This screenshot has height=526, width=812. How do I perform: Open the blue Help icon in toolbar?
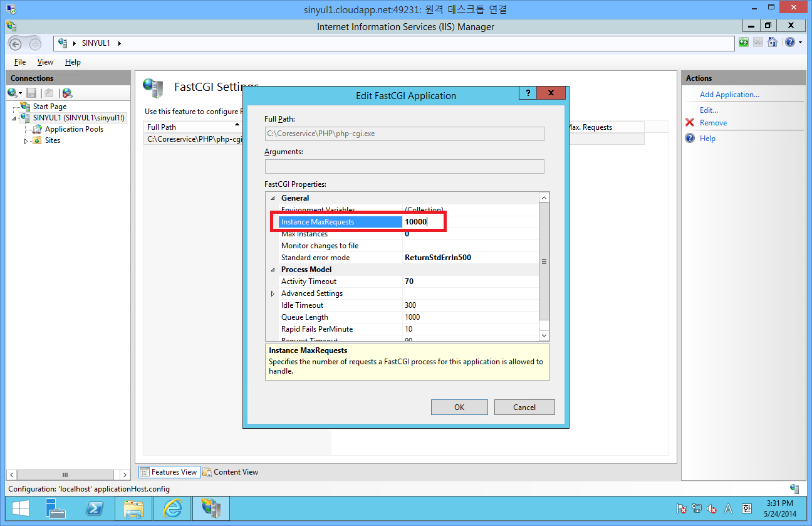[x=789, y=43]
